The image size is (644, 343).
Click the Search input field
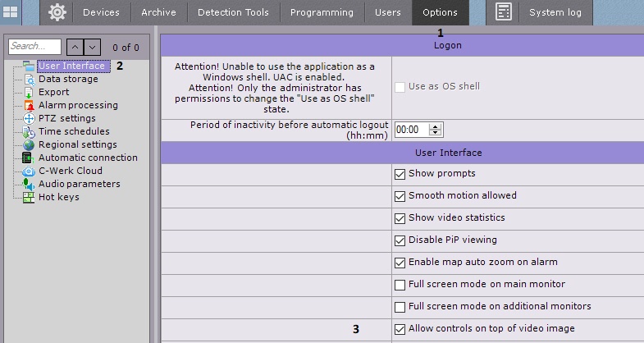click(x=34, y=48)
